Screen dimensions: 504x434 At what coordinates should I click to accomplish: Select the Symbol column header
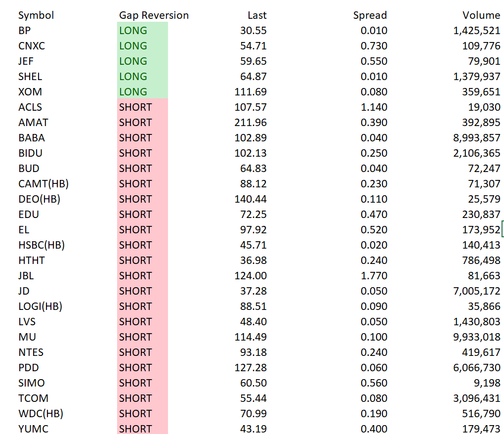[36, 15]
